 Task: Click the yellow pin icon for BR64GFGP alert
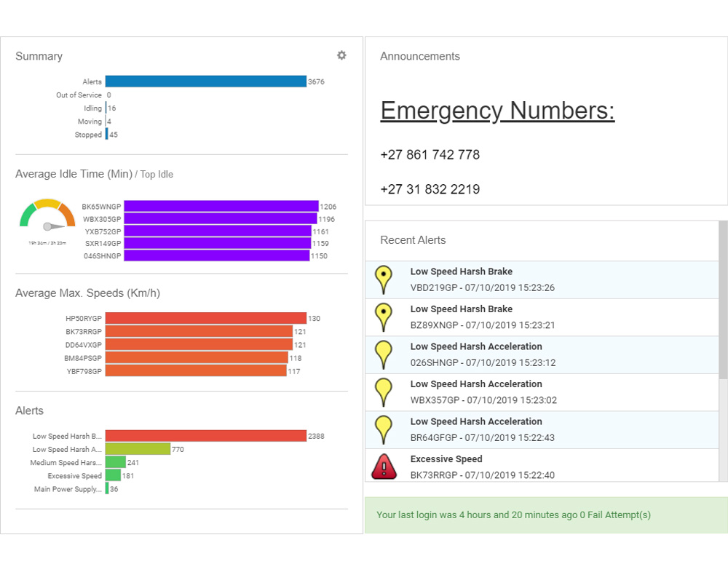click(x=383, y=429)
